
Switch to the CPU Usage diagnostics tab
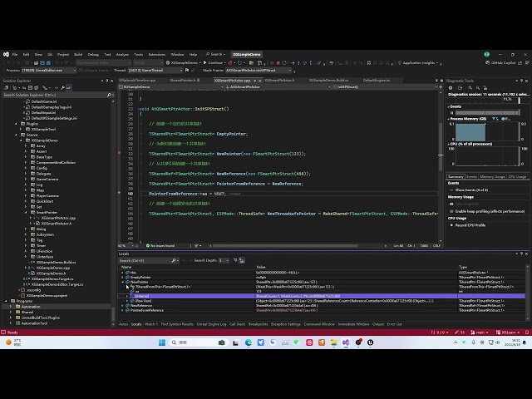517,177
